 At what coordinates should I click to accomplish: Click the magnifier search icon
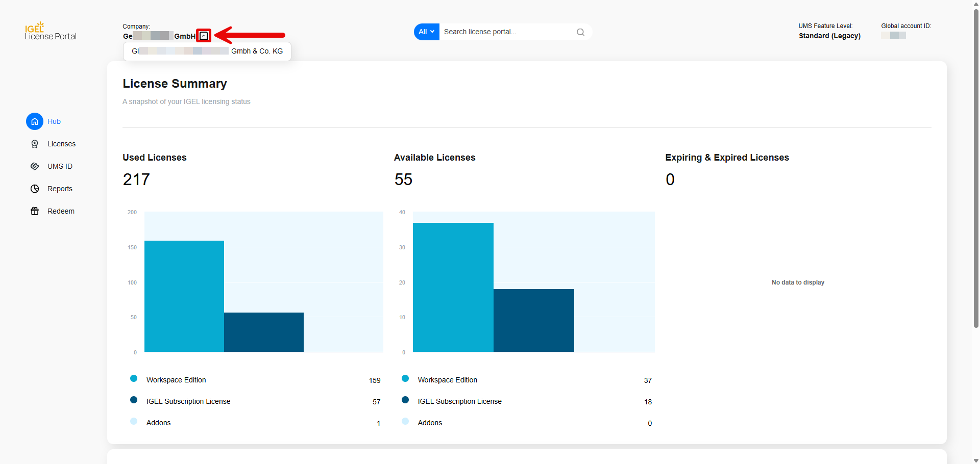pyautogui.click(x=580, y=32)
